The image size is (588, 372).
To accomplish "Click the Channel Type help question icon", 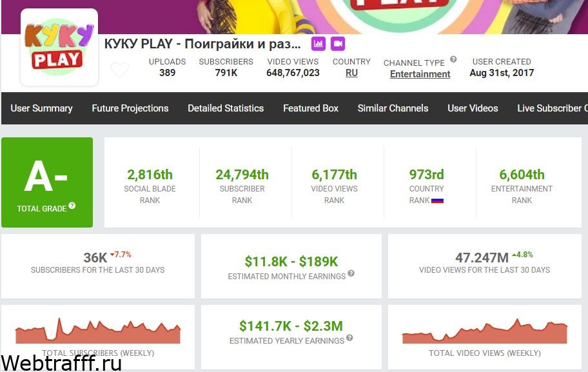I will click(453, 59).
